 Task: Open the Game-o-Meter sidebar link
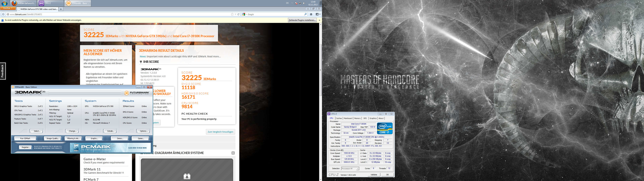pos(95,159)
